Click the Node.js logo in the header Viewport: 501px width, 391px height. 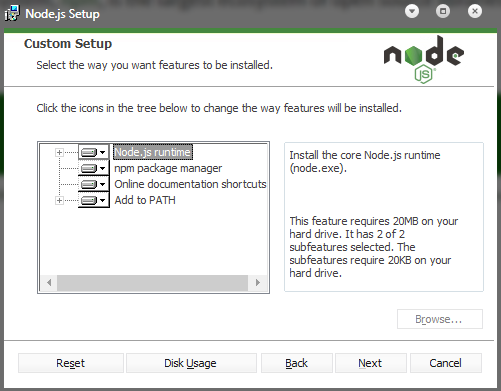[x=424, y=59]
